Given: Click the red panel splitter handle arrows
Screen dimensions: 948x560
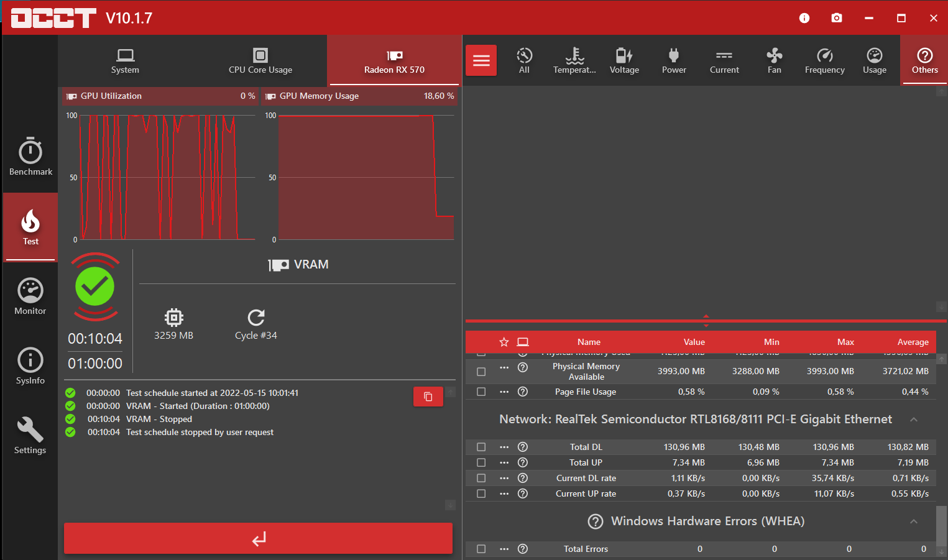Looking at the screenshot, I should [706, 321].
